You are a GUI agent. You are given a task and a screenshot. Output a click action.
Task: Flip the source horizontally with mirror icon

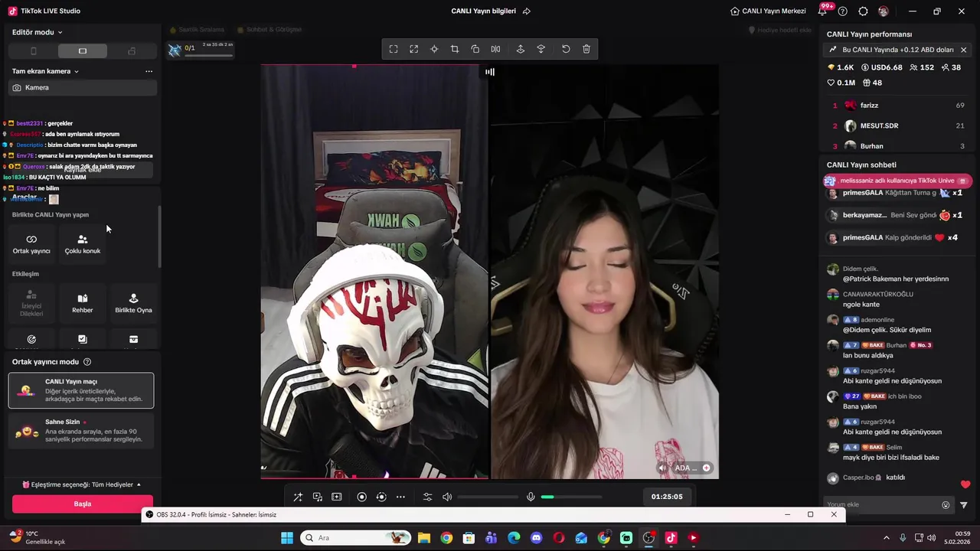(495, 49)
